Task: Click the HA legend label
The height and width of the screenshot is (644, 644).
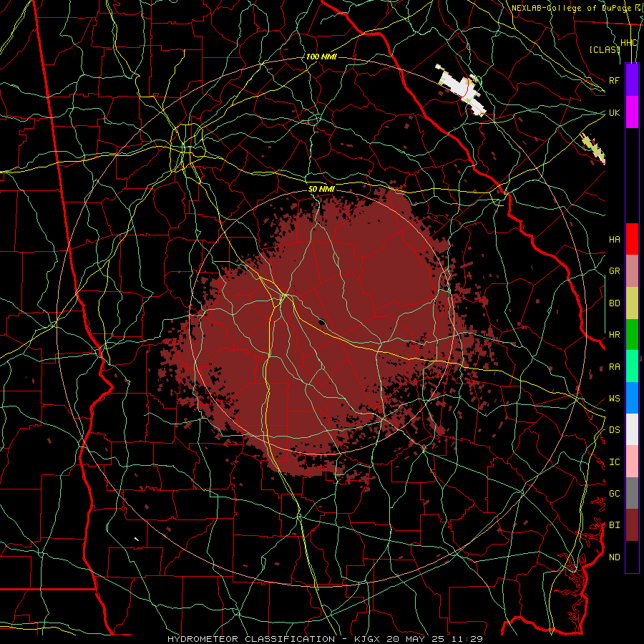Action: pyautogui.click(x=614, y=239)
